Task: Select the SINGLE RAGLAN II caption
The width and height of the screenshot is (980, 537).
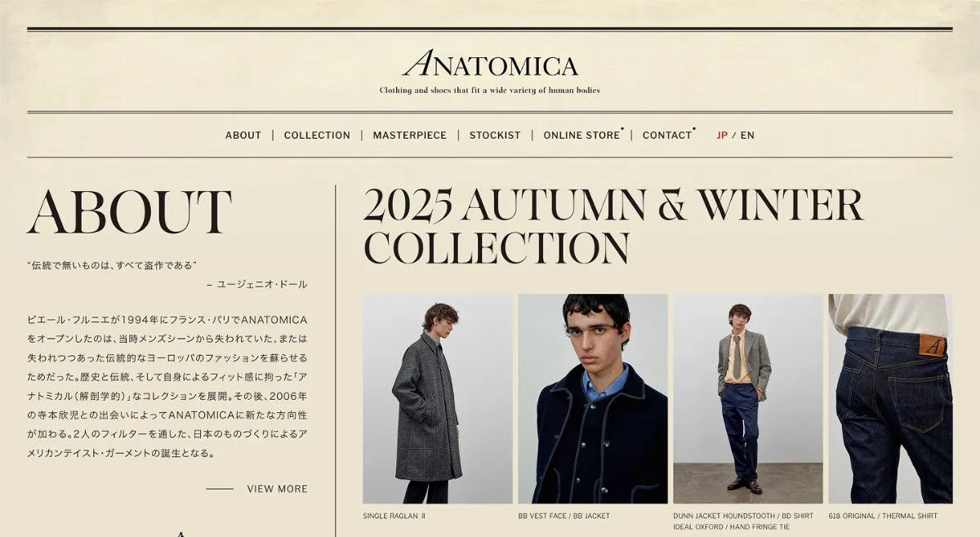Action: click(x=394, y=516)
